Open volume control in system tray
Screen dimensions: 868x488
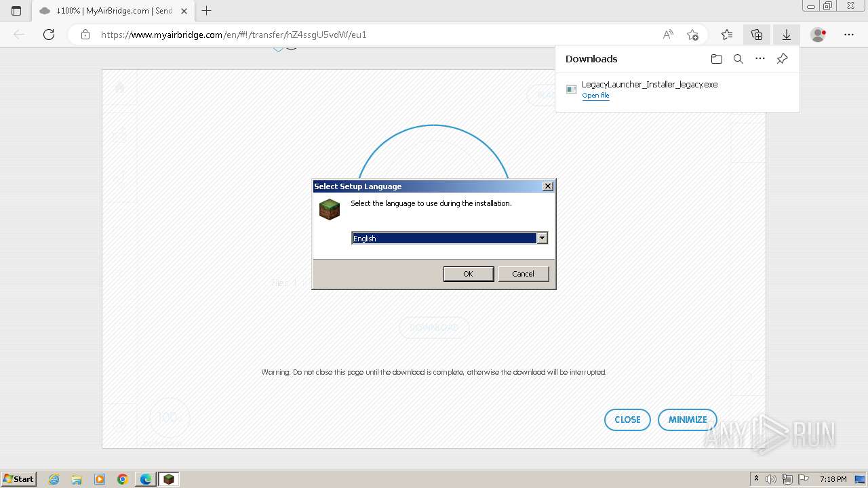(771, 479)
